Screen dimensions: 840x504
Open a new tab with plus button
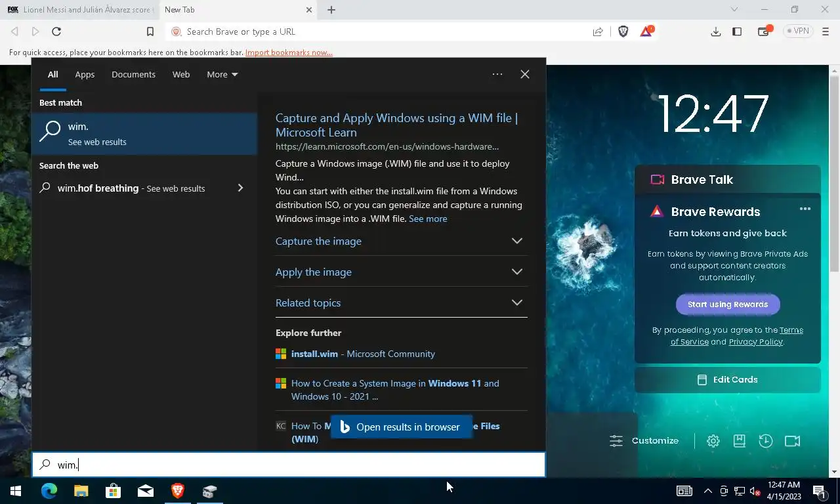point(331,10)
